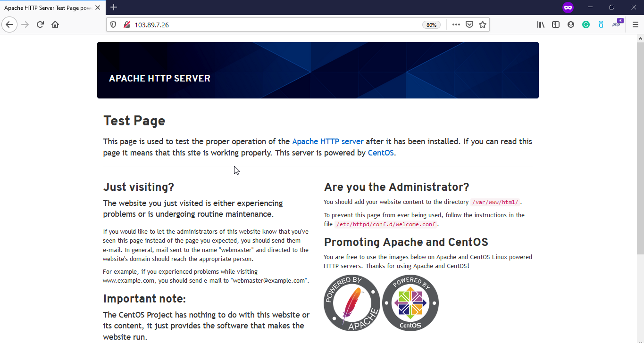Open Firefox account menu

pyautogui.click(x=571, y=24)
